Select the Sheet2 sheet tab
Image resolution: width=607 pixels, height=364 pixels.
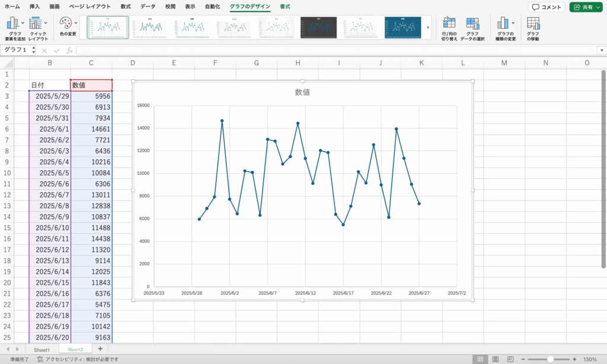[x=75, y=349]
